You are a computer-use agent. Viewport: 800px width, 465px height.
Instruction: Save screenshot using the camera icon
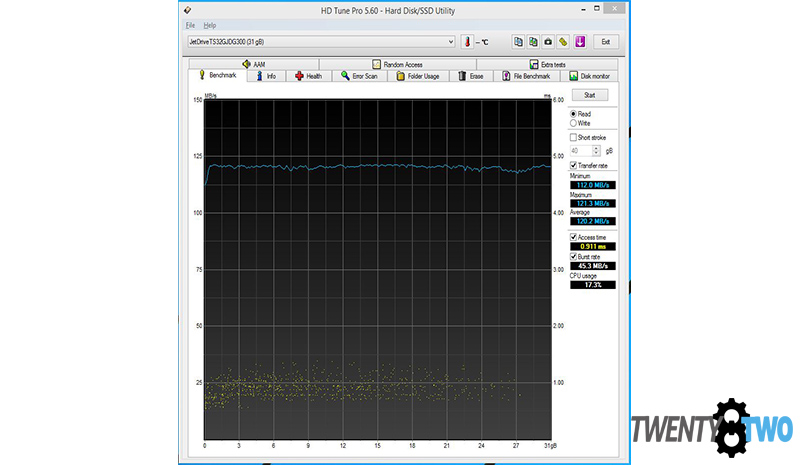pyautogui.click(x=548, y=42)
